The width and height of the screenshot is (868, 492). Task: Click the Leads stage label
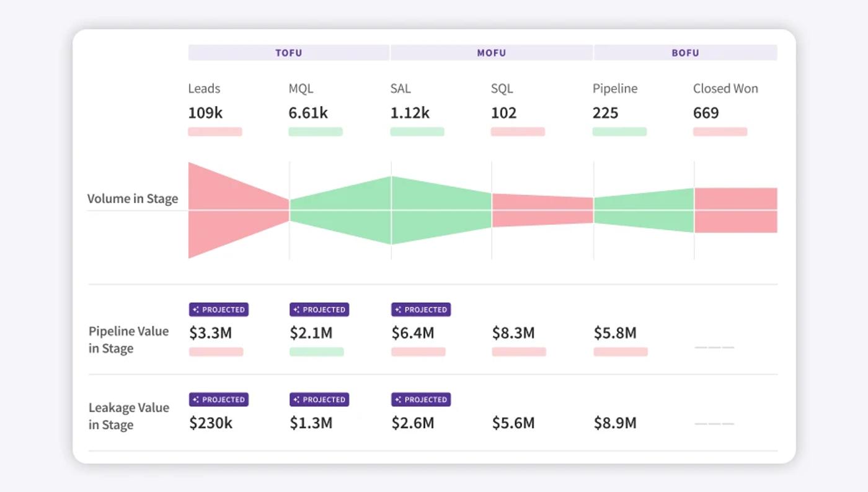point(204,89)
